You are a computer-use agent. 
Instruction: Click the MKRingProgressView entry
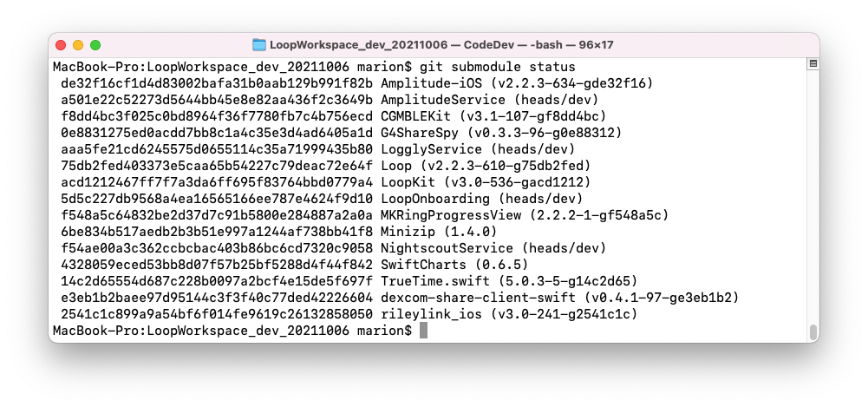coord(525,215)
